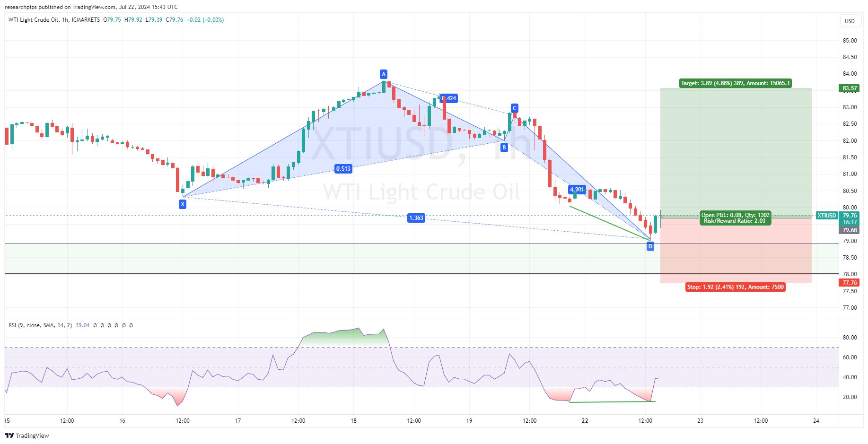Click the high value H79.92

(133, 20)
